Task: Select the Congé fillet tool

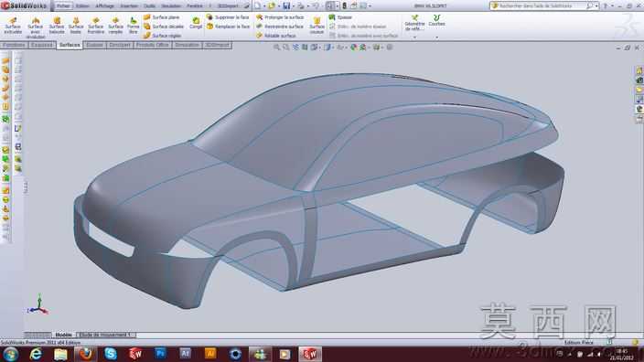Action: [x=196, y=23]
